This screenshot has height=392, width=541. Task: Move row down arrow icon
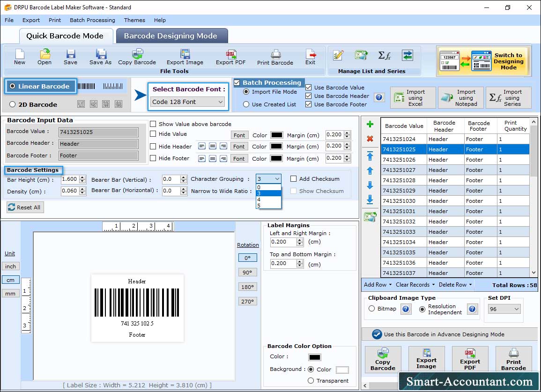coord(370,185)
